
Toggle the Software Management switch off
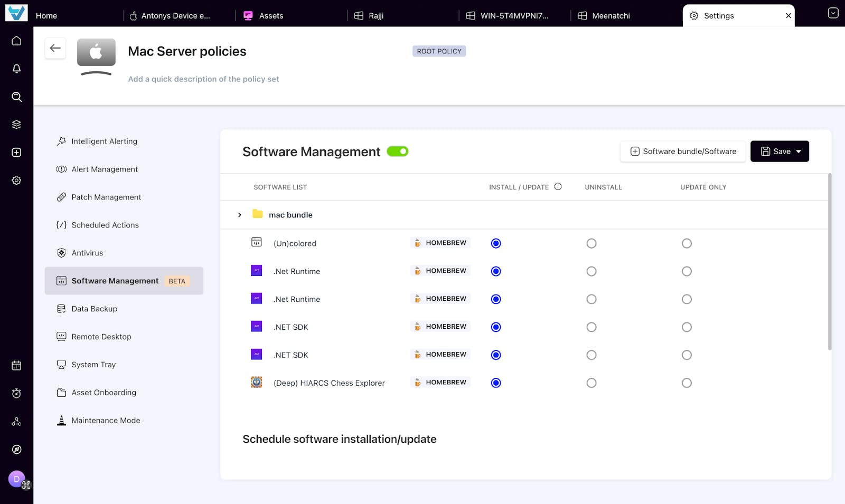(x=398, y=151)
